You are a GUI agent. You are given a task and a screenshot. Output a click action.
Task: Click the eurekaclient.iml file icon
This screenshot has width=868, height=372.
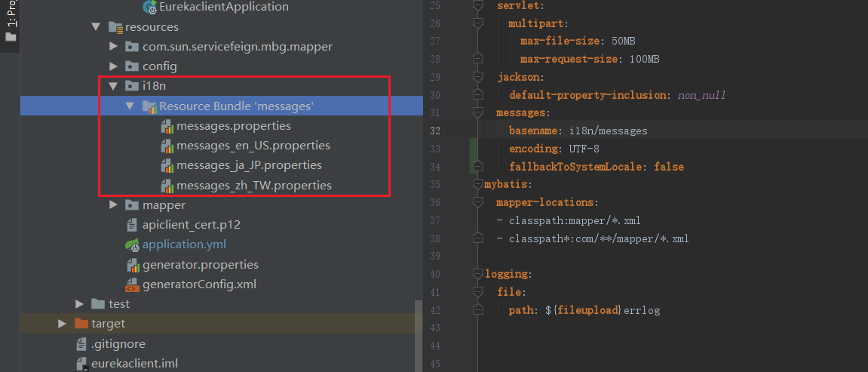81,364
